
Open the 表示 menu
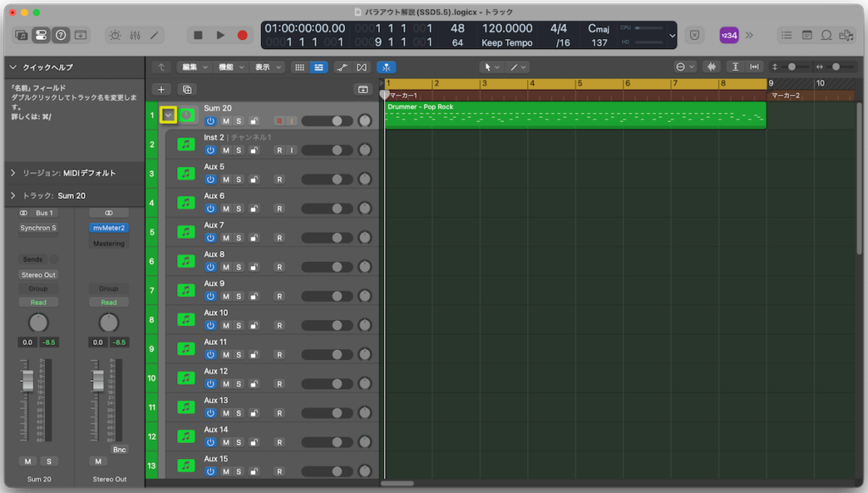[x=268, y=67]
